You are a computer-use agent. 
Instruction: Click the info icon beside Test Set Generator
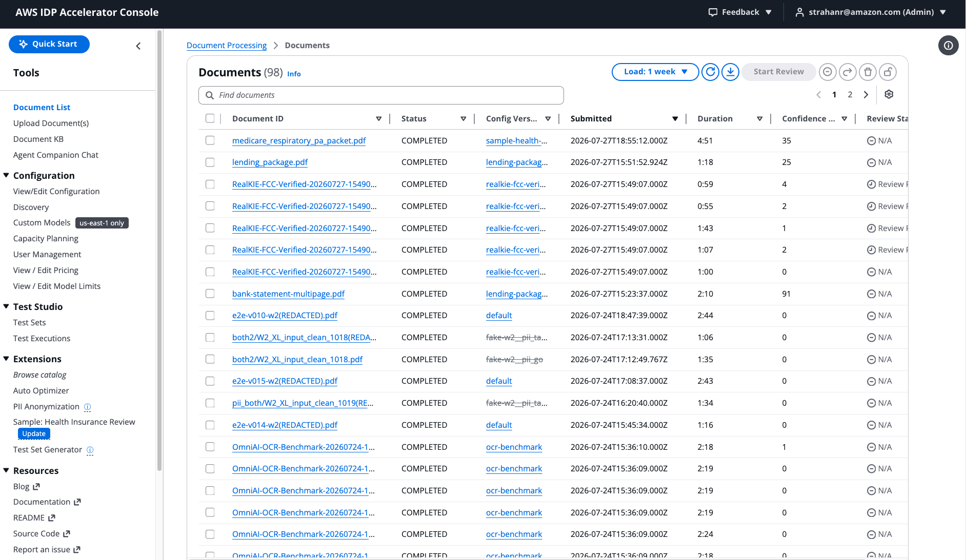(x=90, y=450)
